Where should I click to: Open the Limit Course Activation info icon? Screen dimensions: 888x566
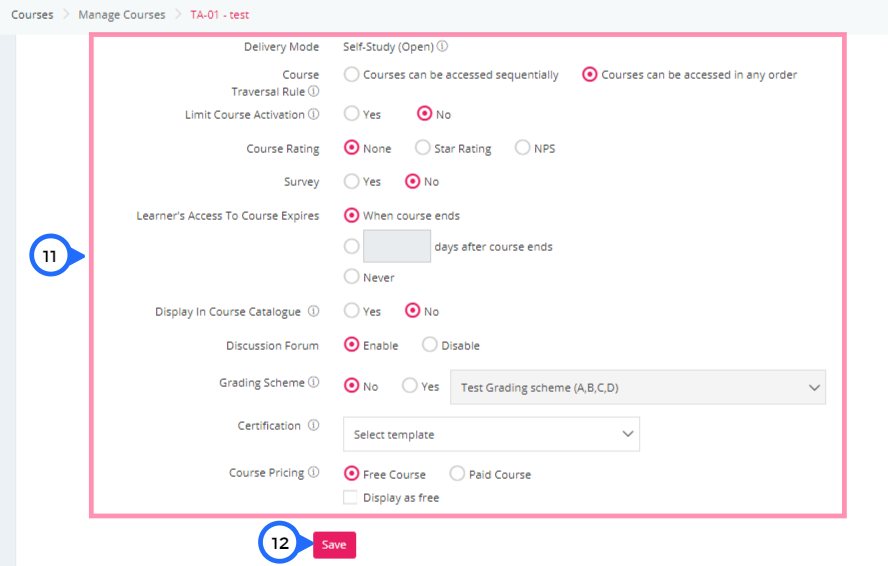point(313,114)
